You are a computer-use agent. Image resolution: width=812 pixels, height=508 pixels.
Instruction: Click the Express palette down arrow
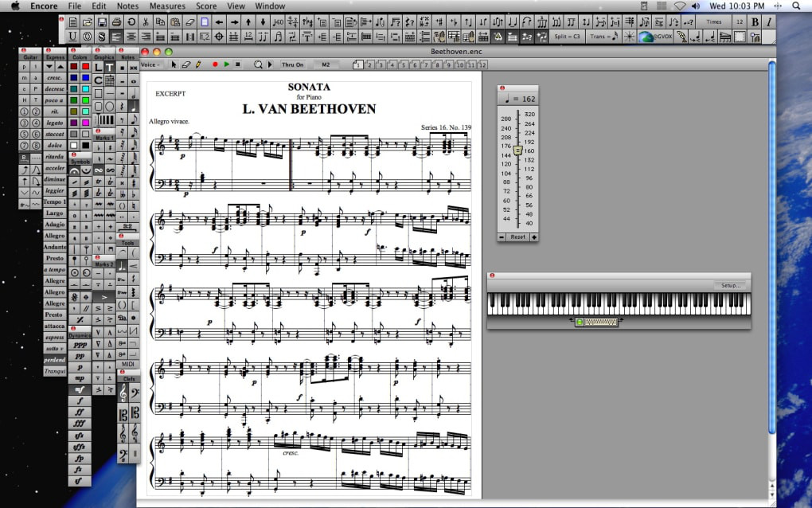coord(49,67)
